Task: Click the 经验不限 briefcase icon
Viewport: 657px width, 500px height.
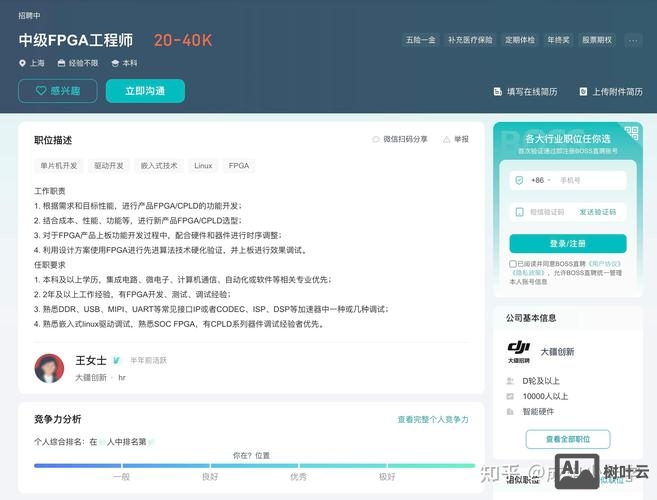Action: [61, 63]
